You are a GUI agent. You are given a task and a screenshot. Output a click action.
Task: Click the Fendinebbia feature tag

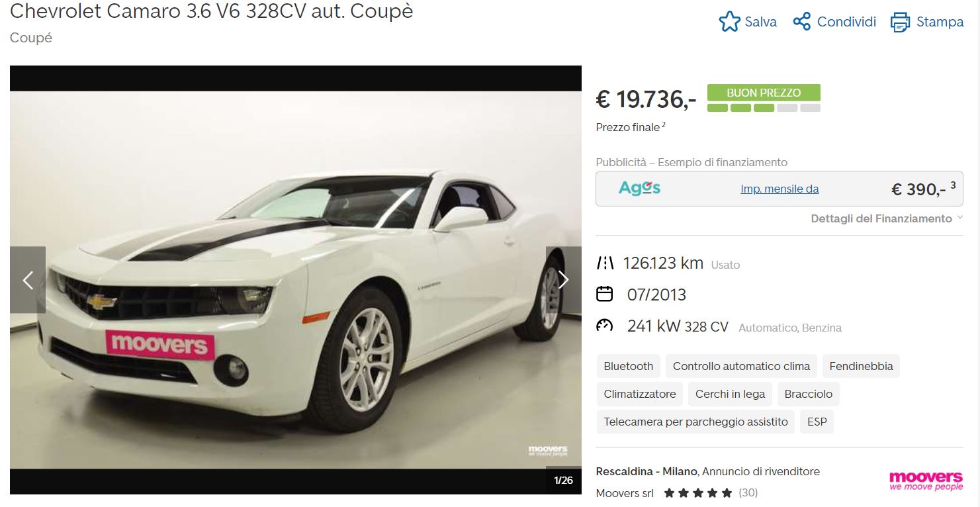pos(861,366)
